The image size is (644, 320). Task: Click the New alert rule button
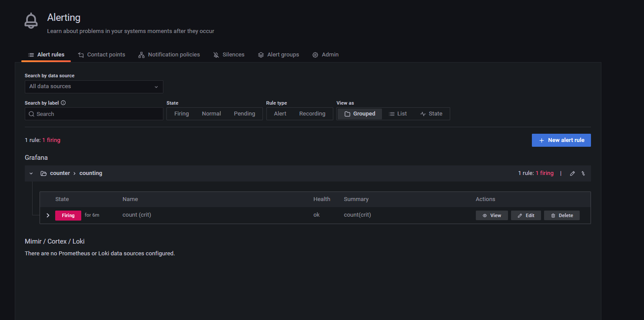click(561, 140)
